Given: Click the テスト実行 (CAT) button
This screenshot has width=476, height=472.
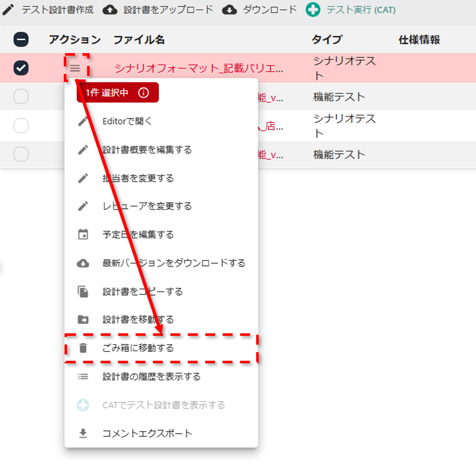Looking at the screenshot, I should click(x=351, y=10).
